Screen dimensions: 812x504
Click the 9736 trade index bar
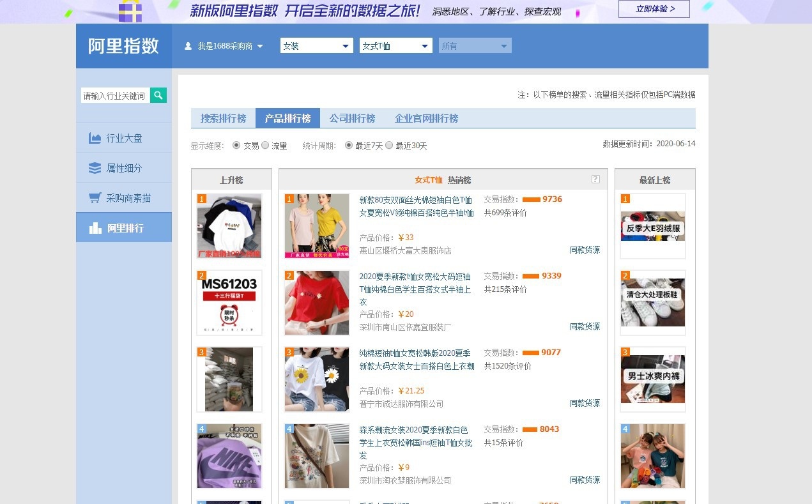(x=532, y=199)
